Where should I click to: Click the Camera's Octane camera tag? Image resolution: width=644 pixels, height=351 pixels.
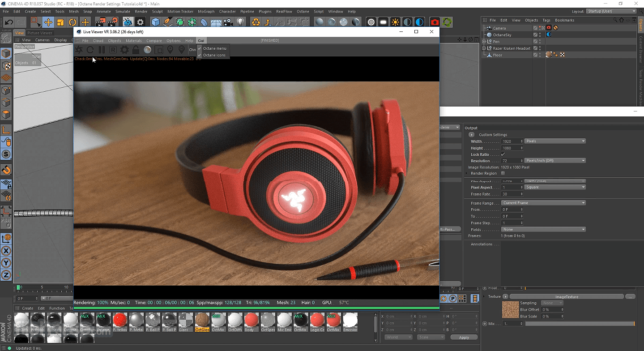(x=549, y=28)
